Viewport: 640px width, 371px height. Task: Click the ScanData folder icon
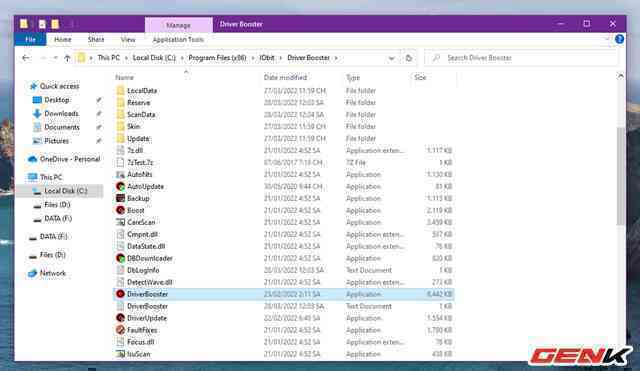coord(120,114)
